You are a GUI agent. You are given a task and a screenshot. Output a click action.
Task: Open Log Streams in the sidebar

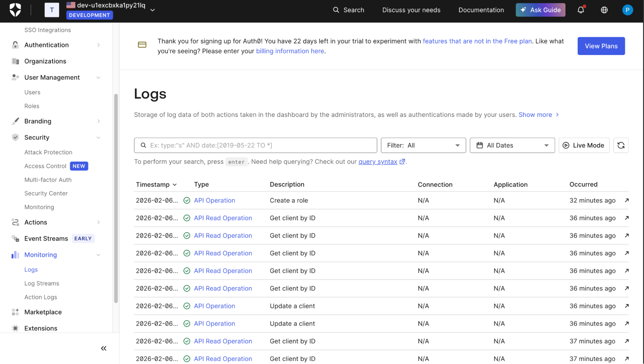pyautogui.click(x=42, y=283)
